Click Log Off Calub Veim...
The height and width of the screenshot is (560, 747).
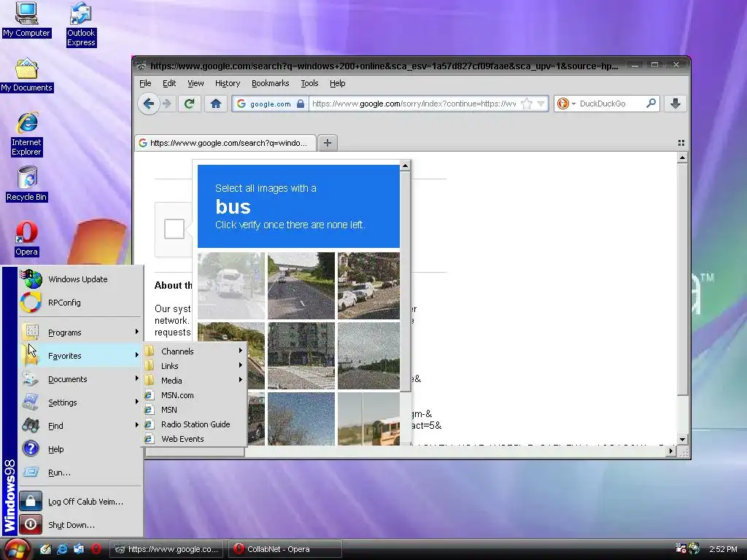click(x=80, y=502)
